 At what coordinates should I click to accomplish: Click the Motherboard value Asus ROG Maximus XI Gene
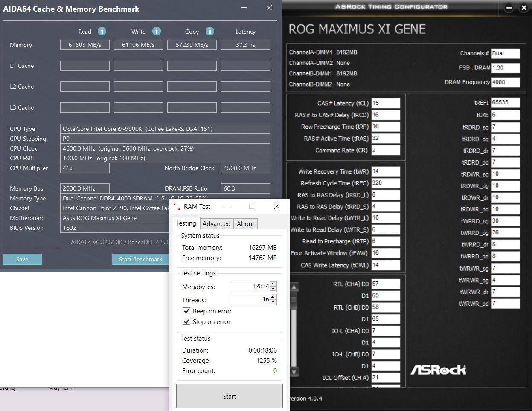click(115, 218)
